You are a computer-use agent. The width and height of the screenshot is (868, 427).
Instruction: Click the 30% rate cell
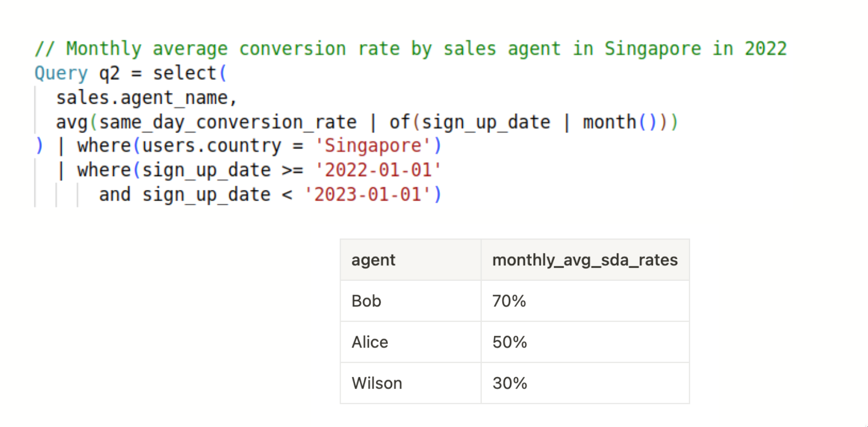pyautogui.click(x=509, y=383)
